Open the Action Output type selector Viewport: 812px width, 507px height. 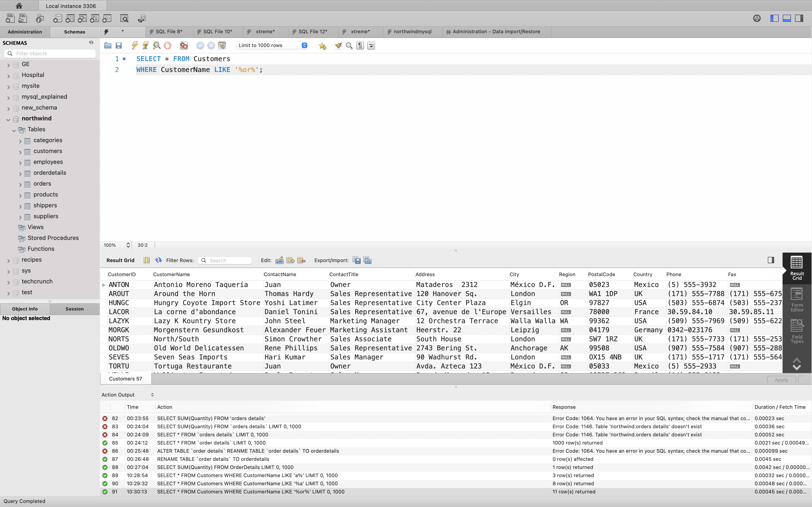pos(152,395)
